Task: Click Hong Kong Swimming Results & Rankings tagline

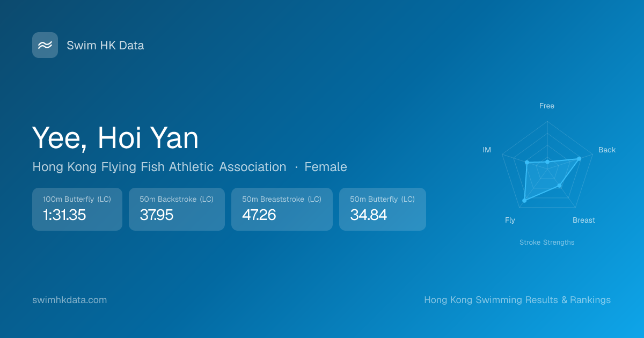Action: coord(517,300)
